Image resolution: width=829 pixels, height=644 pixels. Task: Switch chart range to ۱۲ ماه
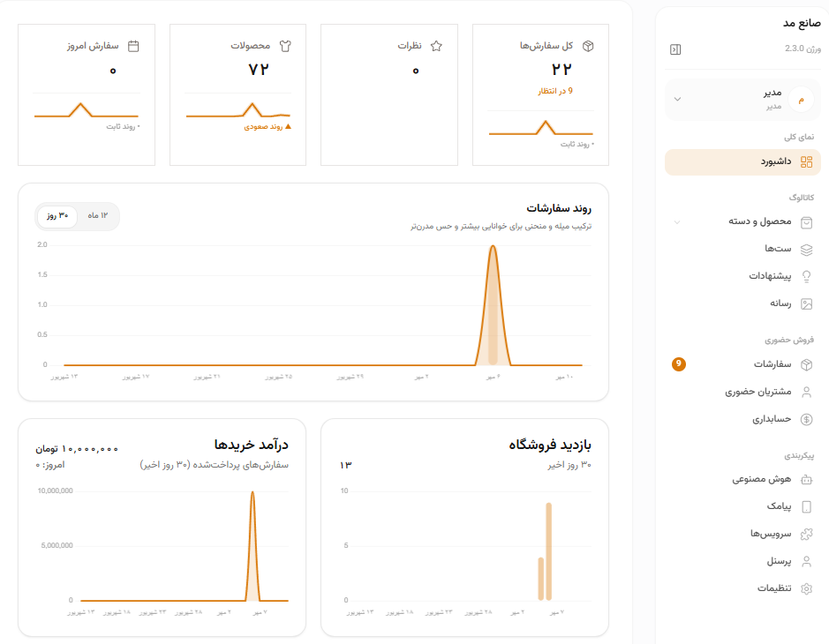coord(98,216)
